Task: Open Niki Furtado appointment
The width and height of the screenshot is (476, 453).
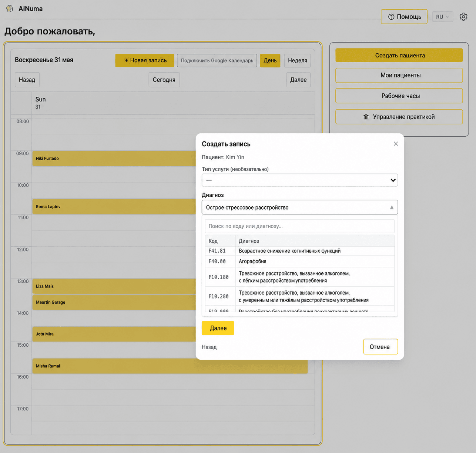Action: (x=114, y=159)
